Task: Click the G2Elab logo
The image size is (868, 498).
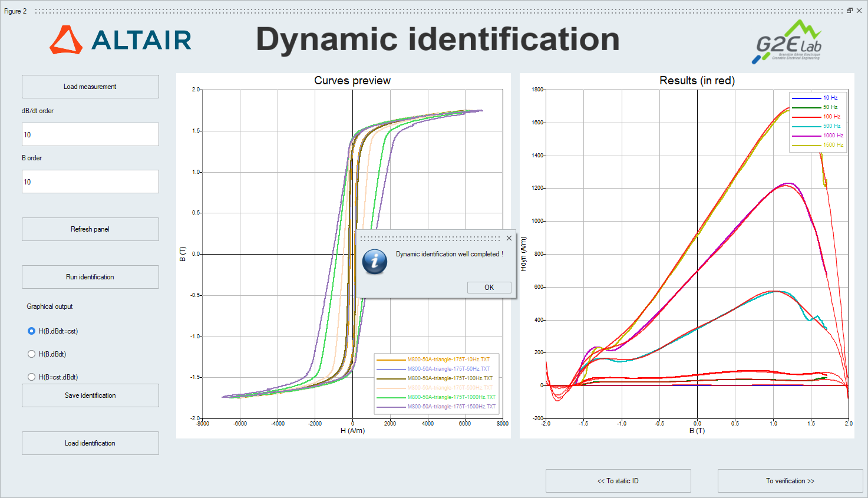Action: coord(788,41)
